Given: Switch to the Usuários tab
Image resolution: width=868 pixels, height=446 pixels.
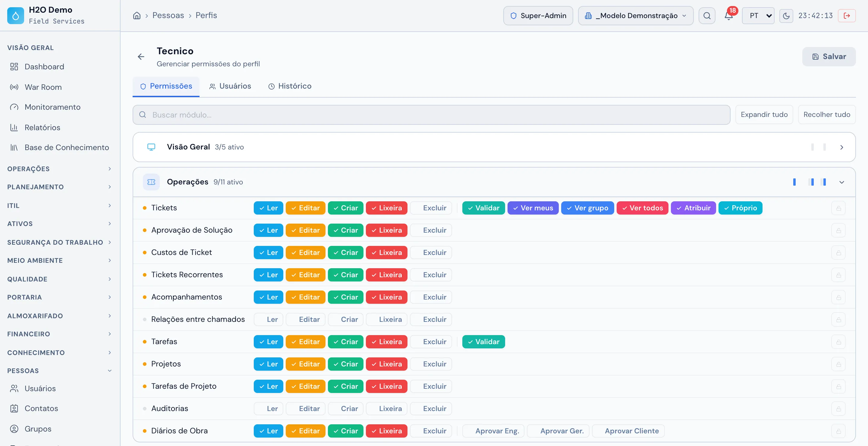Looking at the screenshot, I should (x=230, y=86).
